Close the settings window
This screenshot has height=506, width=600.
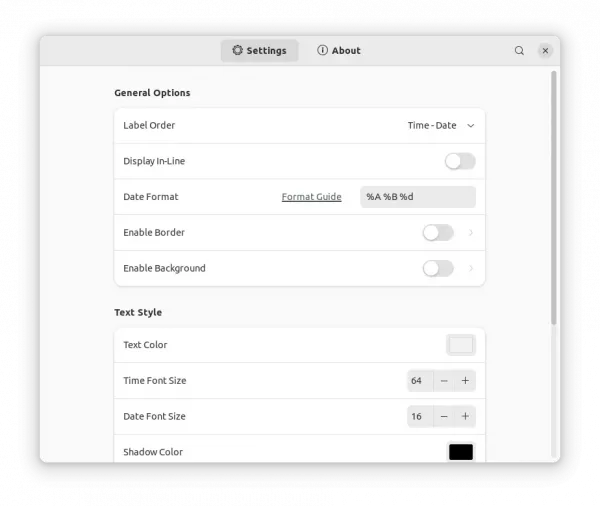[545, 51]
